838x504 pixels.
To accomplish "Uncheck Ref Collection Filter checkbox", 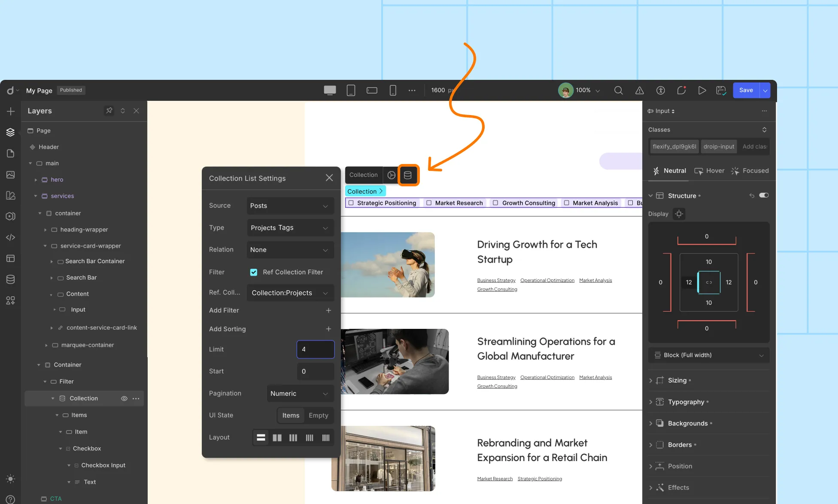I will tap(254, 272).
